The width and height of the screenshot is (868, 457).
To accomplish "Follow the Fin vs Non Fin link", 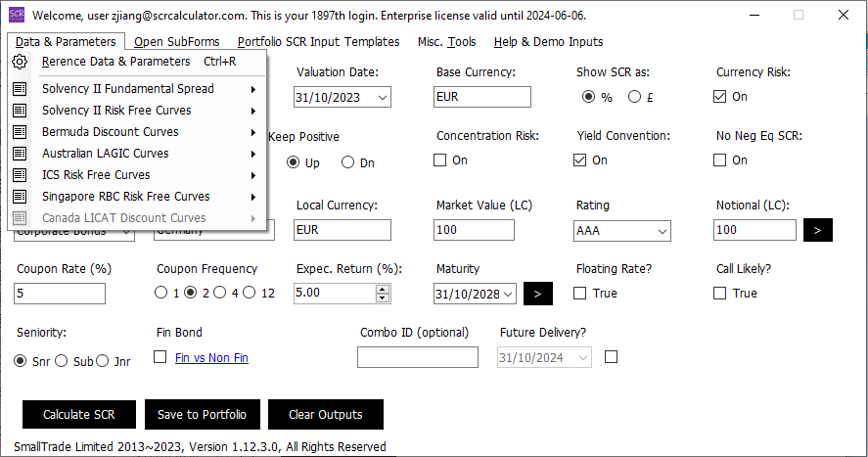I will pyautogui.click(x=211, y=358).
